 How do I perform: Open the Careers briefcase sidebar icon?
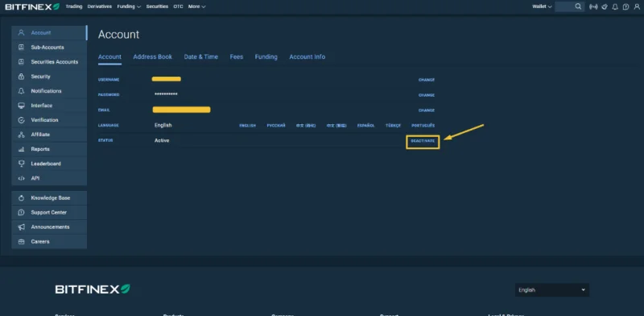click(22, 242)
